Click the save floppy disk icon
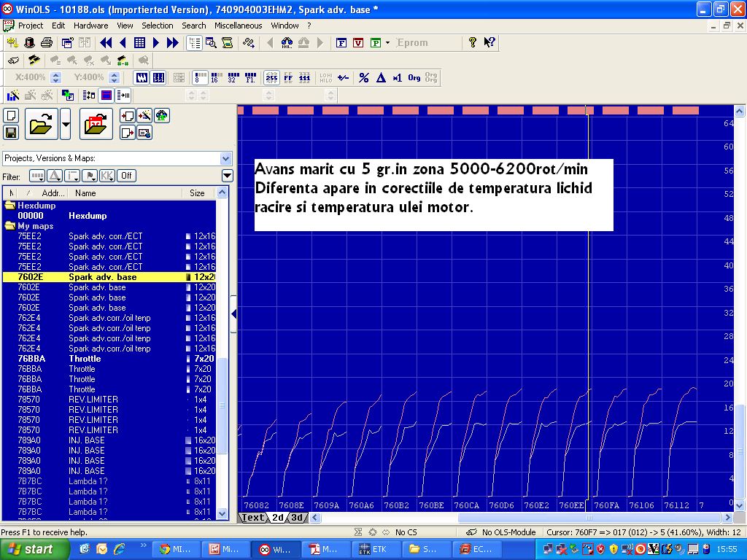The width and height of the screenshot is (747, 560). coord(11,132)
